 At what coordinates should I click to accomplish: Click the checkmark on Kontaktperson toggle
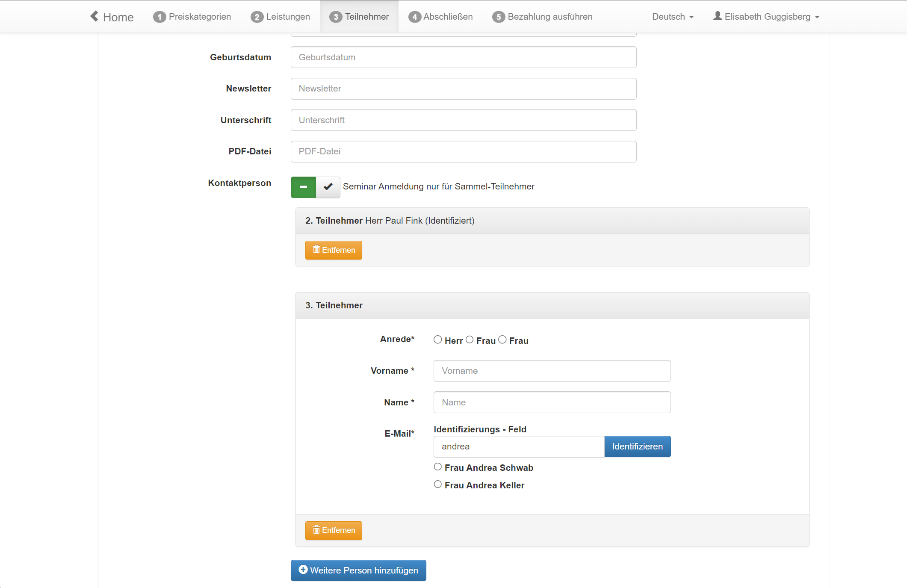coord(328,187)
